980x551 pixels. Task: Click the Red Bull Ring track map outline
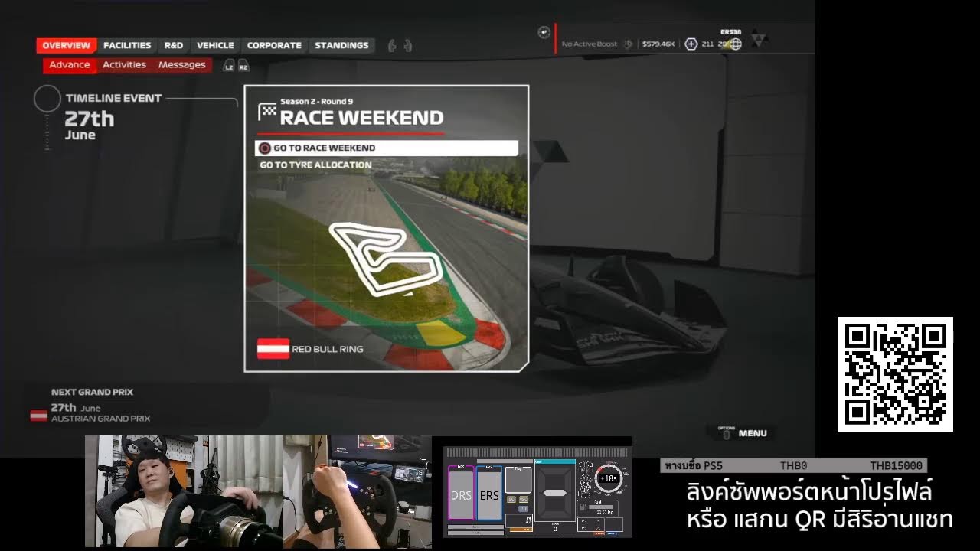(x=385, y=260)
